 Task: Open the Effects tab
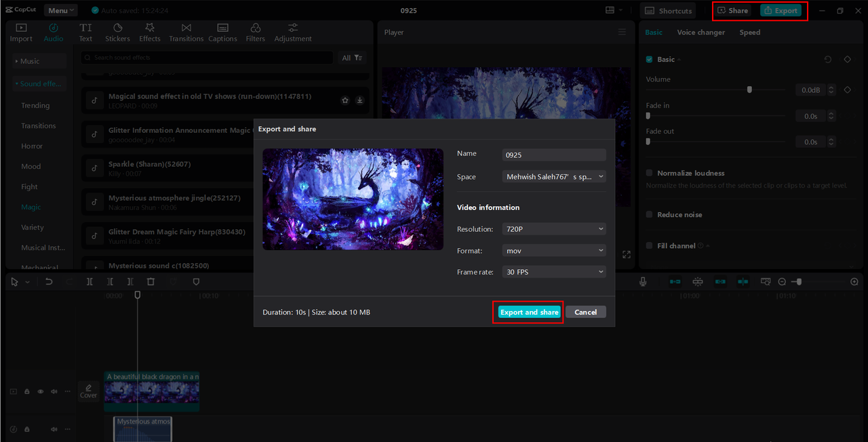pos(150,33)
